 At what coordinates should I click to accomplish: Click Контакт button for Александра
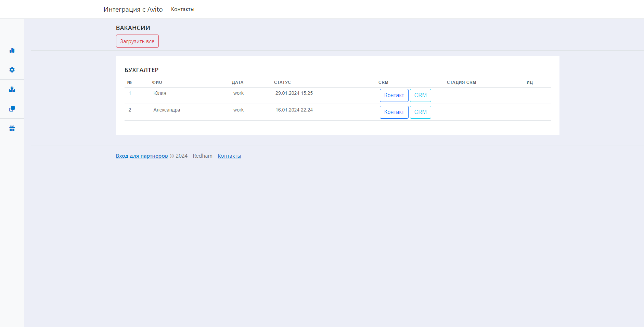point(394,112)
